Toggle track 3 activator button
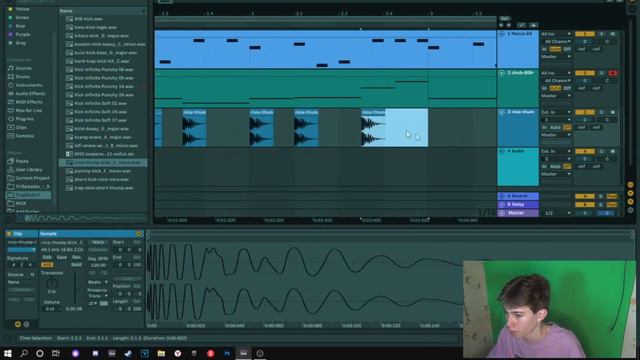Image resolution: width=640 pixels, height=360 pixels. tap(584, 112)
